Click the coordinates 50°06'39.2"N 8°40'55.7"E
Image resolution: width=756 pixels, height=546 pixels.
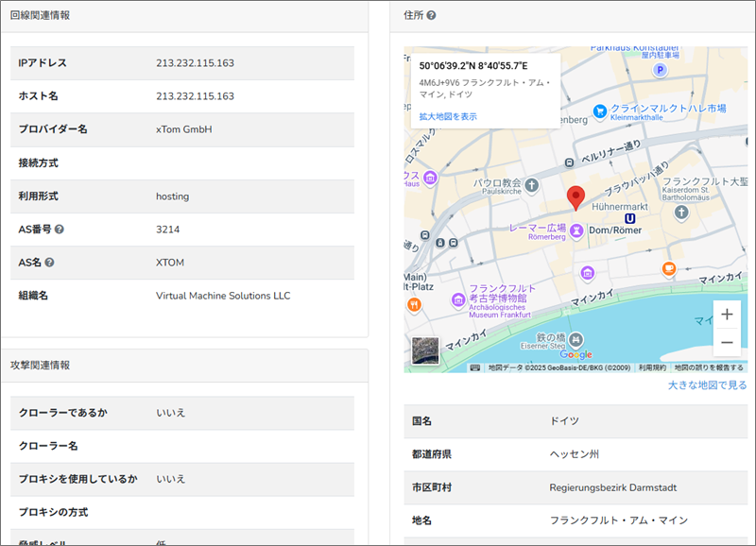473,66
